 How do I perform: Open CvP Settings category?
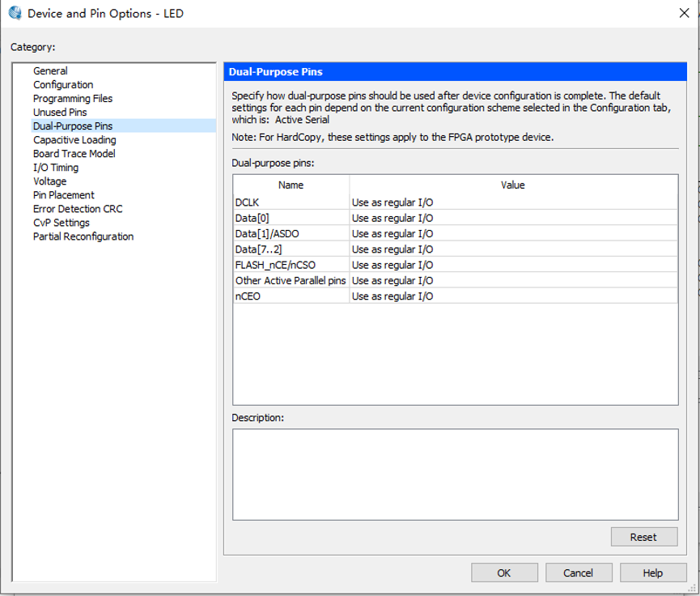62,223
